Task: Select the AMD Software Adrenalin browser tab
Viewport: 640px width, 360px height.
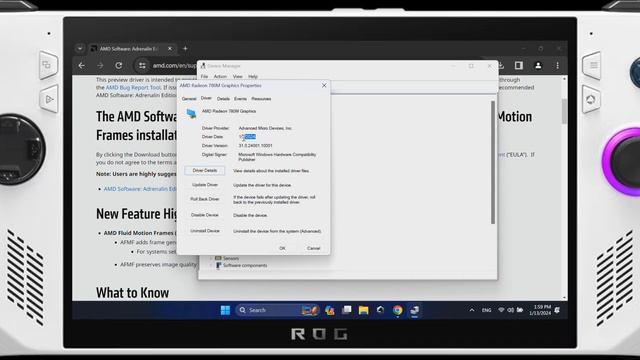Action: [131, 49]
